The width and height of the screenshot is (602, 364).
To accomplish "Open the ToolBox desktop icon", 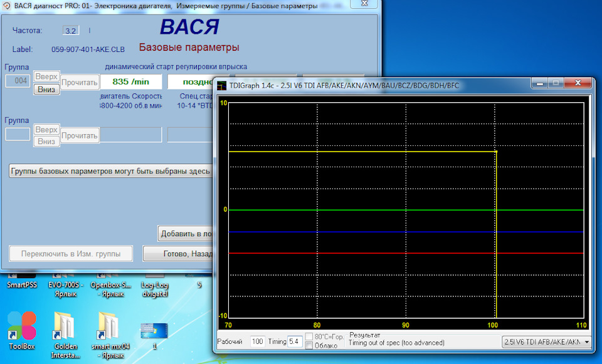I will pyautogui.click(x=22, y=330).
